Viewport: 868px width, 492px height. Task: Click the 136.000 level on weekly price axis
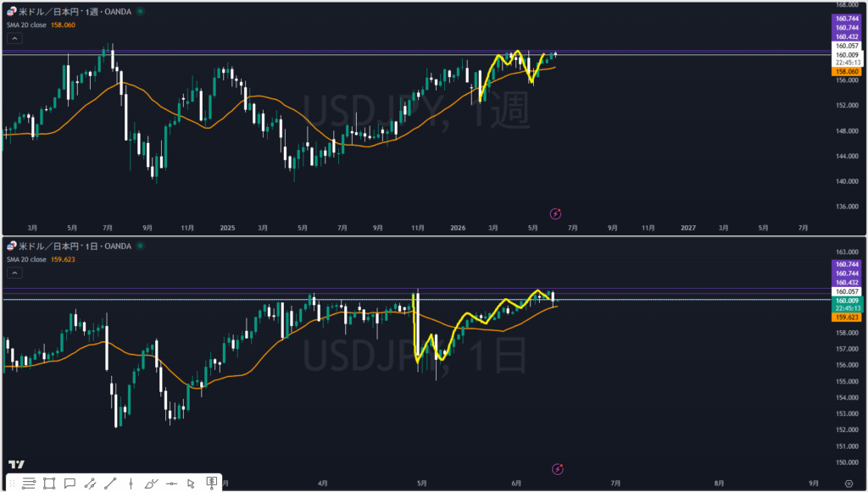[847, 207]
